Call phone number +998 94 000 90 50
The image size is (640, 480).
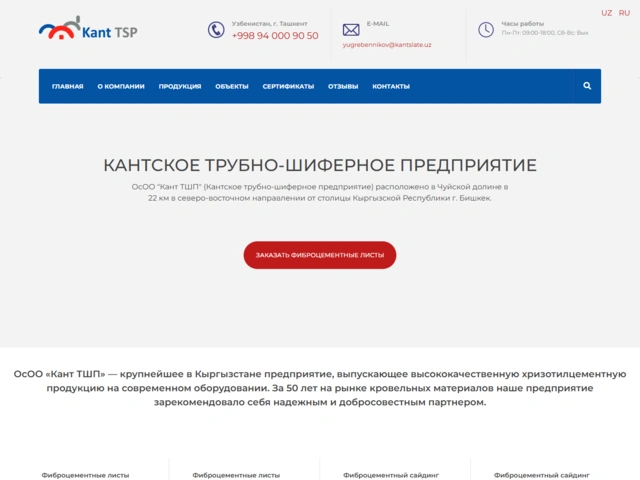pyautogui.click(x=275, y=36)
